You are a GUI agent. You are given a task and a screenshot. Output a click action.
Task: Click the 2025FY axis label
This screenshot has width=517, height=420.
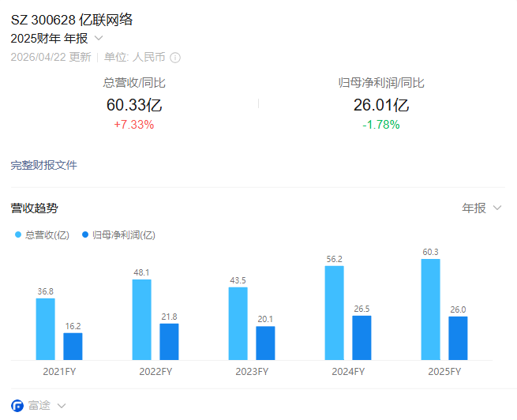click(x=444, y=372)
